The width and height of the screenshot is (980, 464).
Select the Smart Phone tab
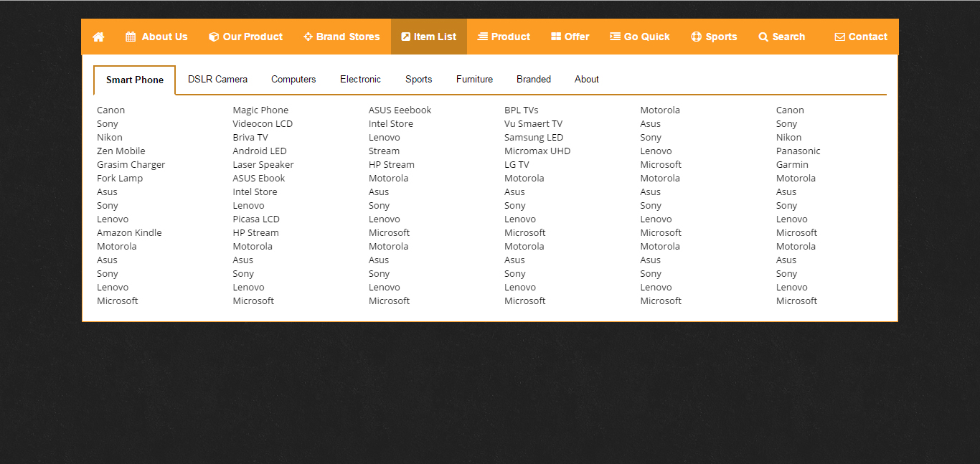135,80
